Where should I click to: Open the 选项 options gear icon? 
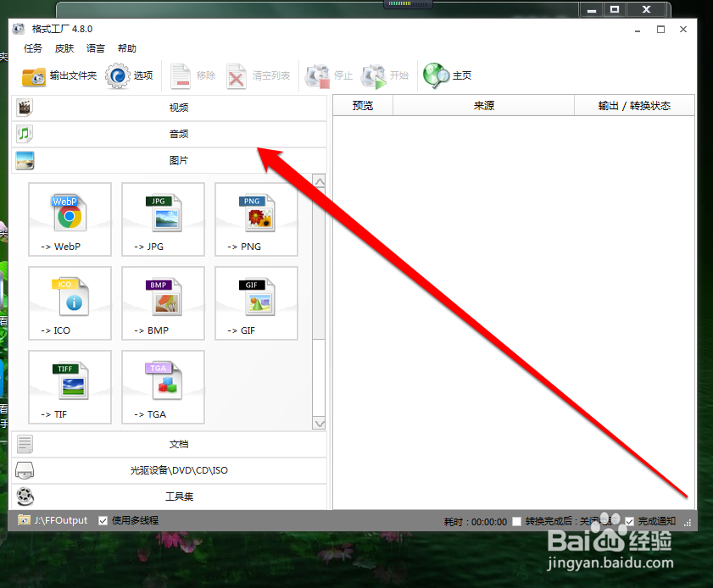(x=117, y=76)
